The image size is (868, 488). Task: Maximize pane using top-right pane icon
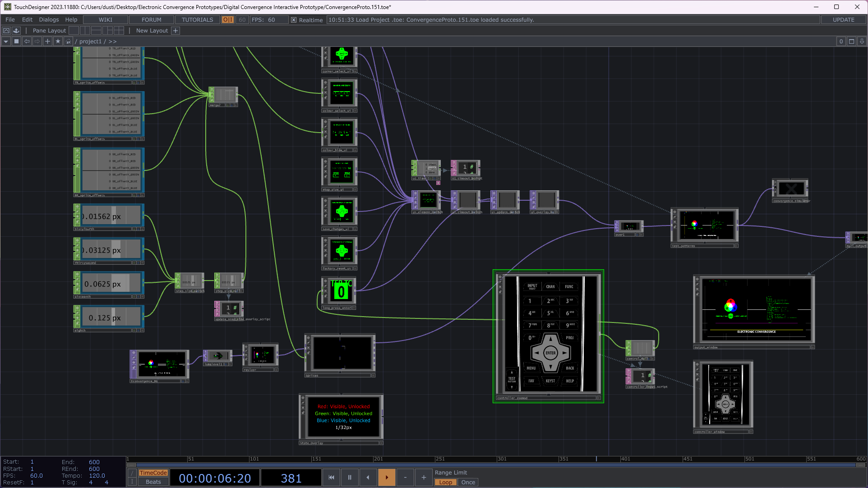click(851, 41)
